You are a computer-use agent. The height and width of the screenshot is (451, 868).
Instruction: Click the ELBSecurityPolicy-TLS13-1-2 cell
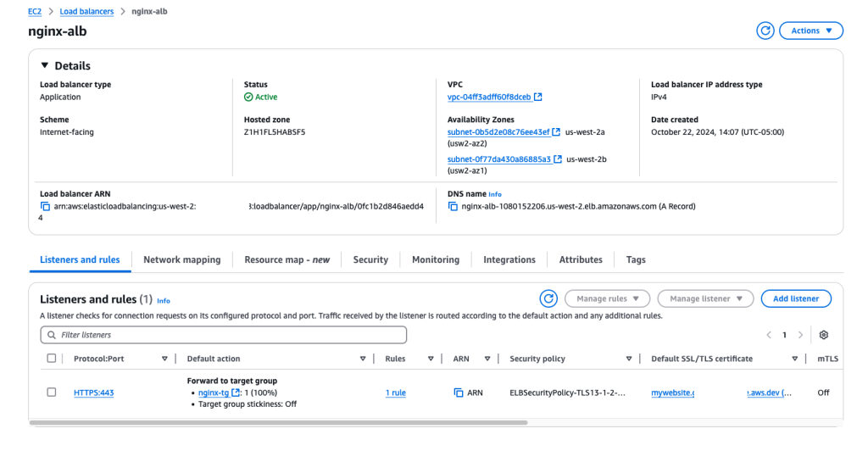567,393
